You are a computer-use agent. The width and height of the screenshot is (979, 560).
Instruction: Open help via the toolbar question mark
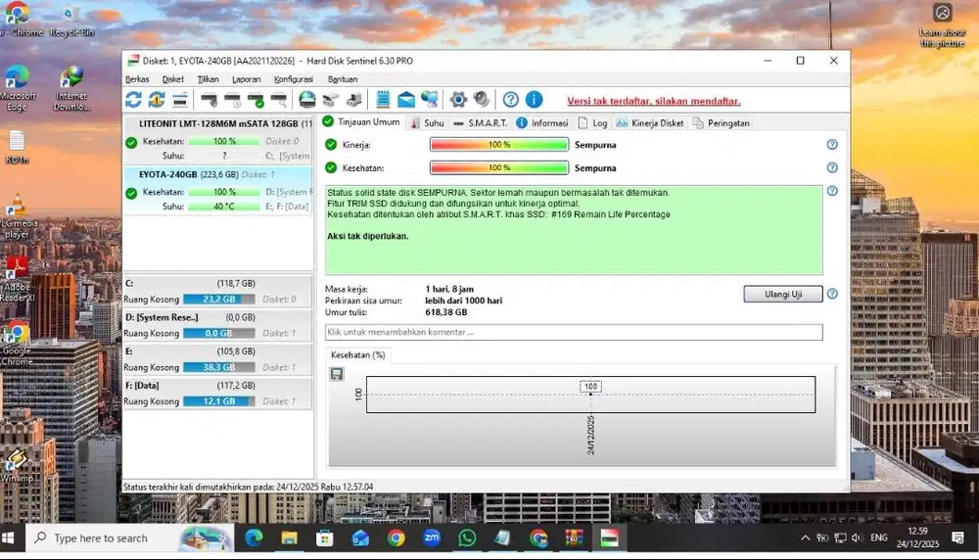(511, 99)
